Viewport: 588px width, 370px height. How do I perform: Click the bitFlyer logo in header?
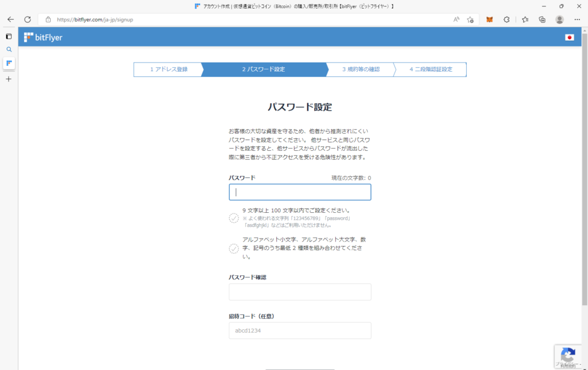click(x=43, y=37)
